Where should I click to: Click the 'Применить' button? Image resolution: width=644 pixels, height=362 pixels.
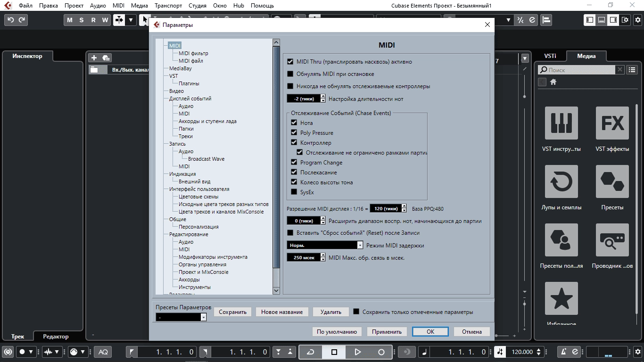click(x=387, y=332)
